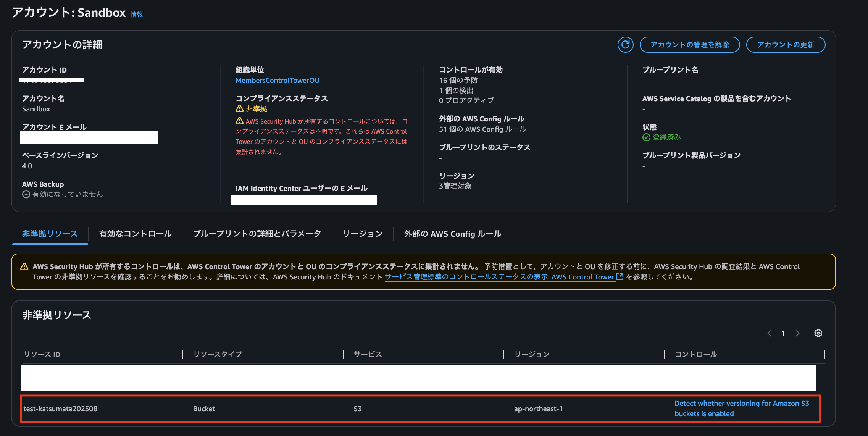Switch to the ブループリントの詳細とパラメータ tab
The width and height of the screenshot is (868, 436).
[x=257, y=234]
